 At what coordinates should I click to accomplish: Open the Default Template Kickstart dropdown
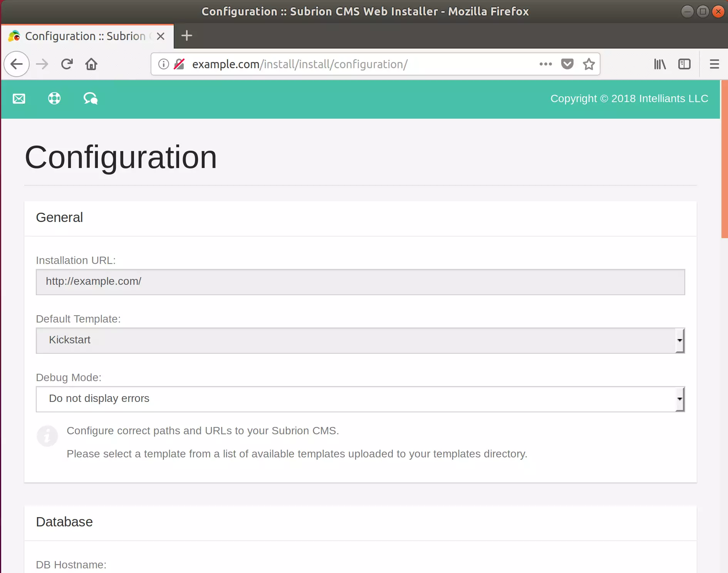pos(360,340)
